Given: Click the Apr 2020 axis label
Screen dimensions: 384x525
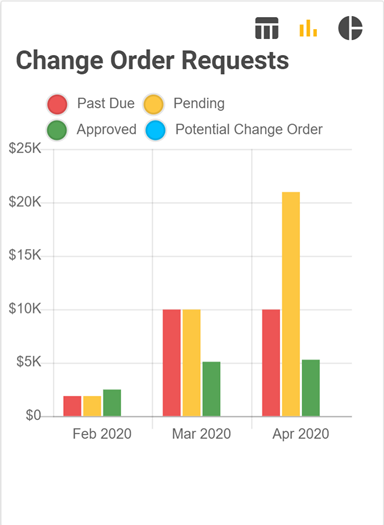Looking at the screenshot, I should click(x=301, y=434).
